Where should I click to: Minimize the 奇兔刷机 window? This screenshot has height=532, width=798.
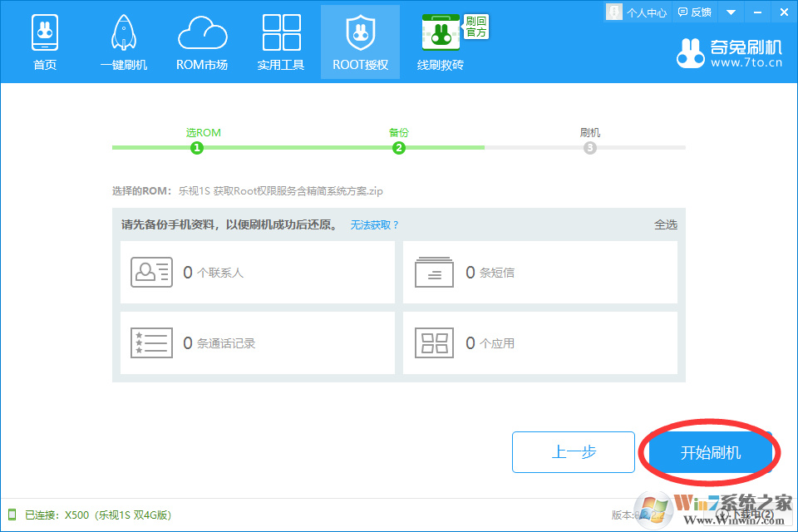(x=758, y=12)
